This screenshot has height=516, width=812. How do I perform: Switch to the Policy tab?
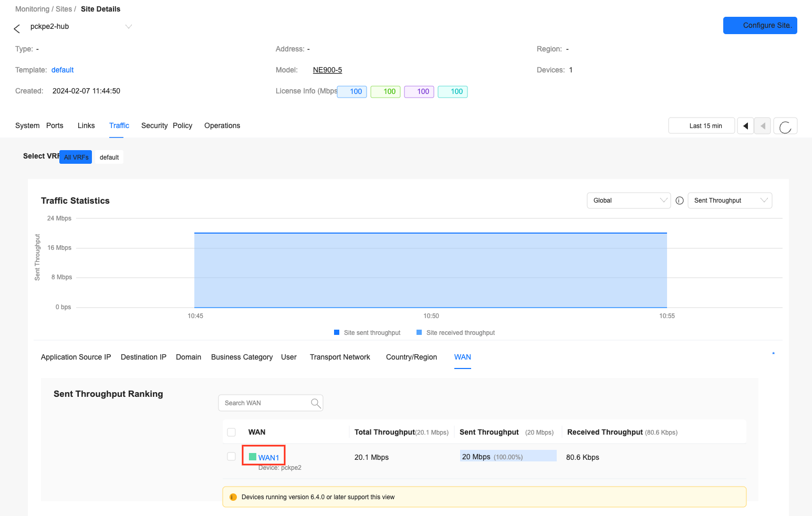coord(182,125)
